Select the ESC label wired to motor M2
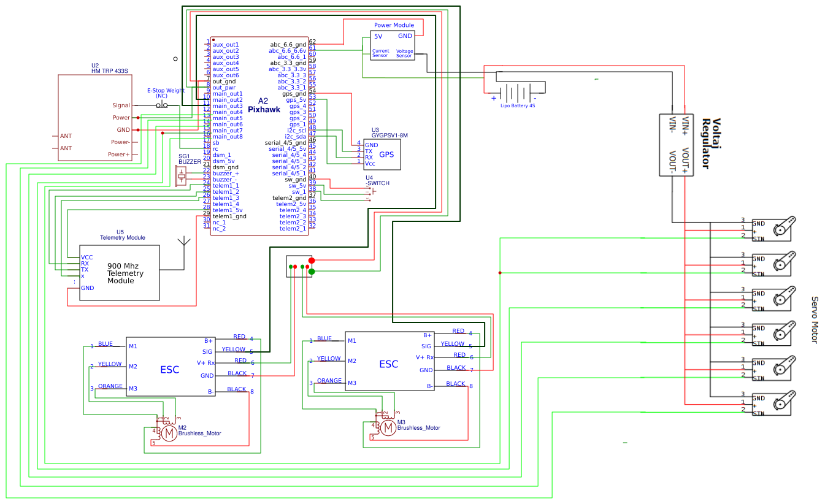This screenshot has width=825, height=504. click(x=170, y=370)
